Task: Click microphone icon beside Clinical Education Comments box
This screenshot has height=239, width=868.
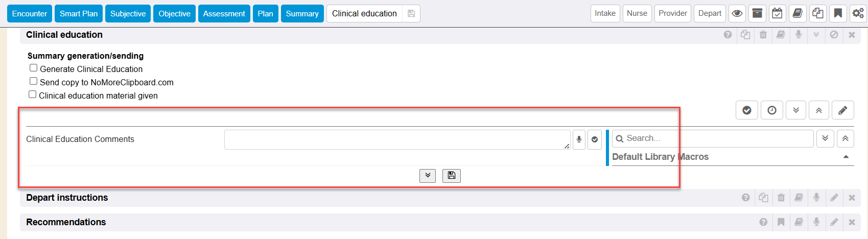Action: [x=579, y=139]
